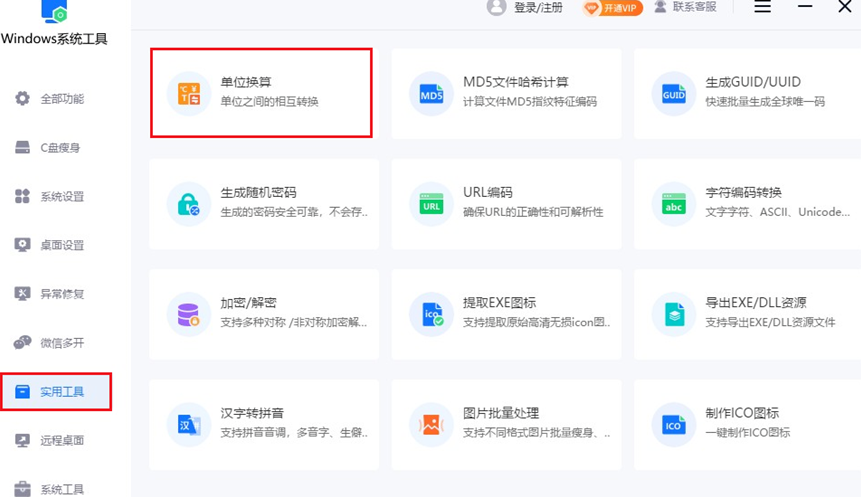Click the screen icon beside 远程桌面

click(22, 440)
